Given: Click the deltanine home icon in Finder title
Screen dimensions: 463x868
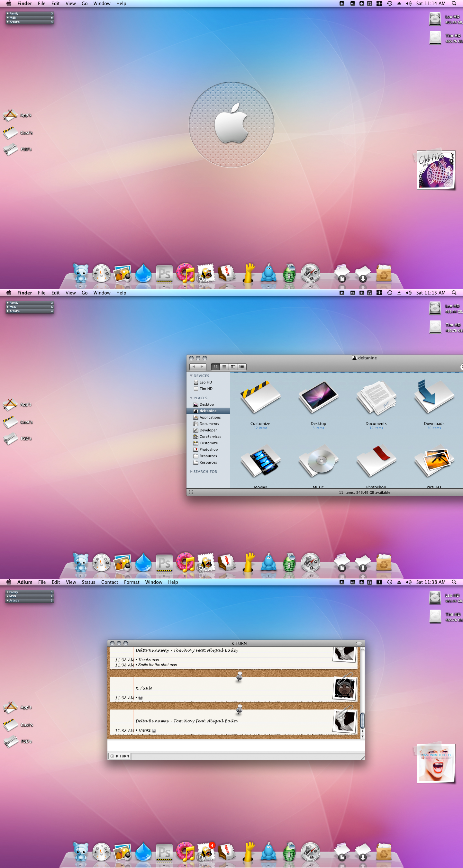Looking at the screenshot, I should click(355, 358).
